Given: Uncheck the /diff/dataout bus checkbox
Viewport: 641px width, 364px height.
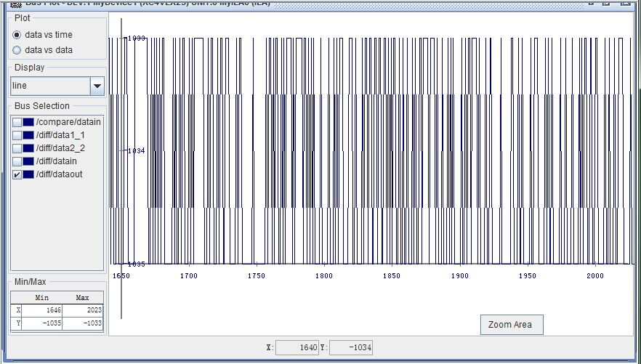Looking at the screenshot, I should pos(17,174).
